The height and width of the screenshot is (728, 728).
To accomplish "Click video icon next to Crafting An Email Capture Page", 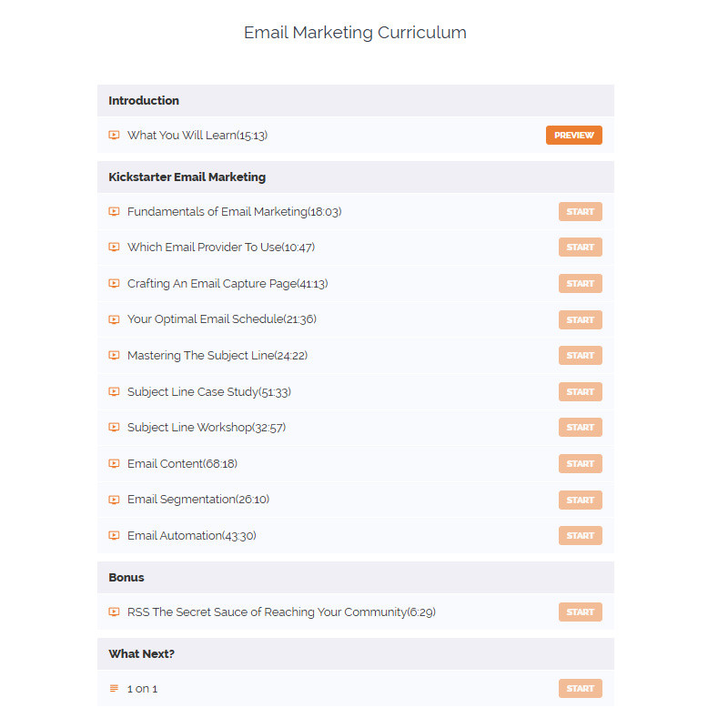I will (x=114, y=284).
